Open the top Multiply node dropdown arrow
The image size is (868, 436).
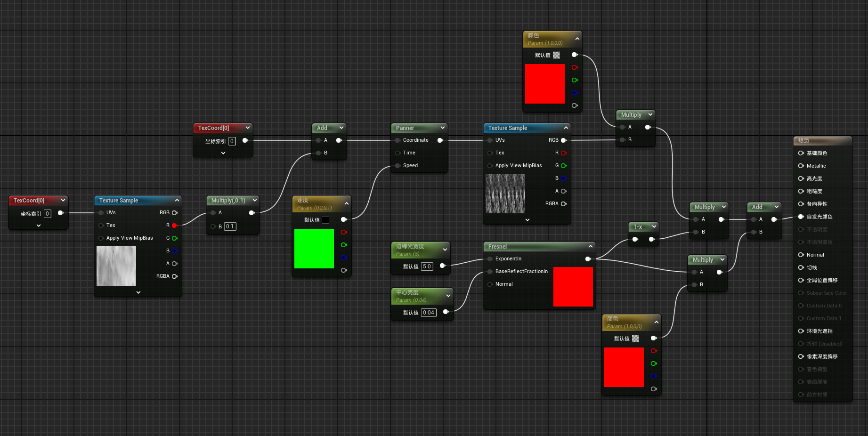(650, 114)
